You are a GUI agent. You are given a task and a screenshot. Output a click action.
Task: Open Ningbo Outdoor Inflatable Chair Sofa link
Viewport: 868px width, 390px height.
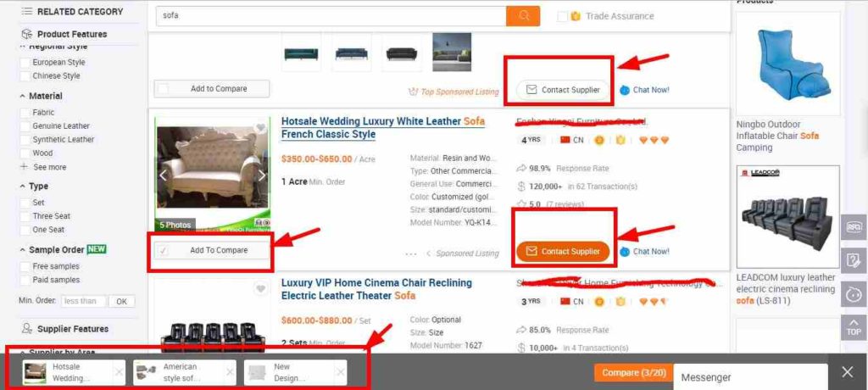pos(778,136)
